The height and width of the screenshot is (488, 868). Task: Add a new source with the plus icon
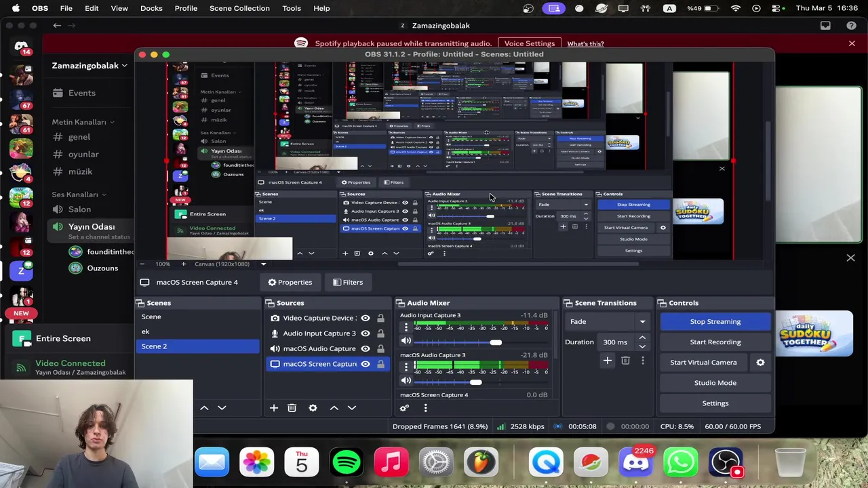(x=274, y=408)
